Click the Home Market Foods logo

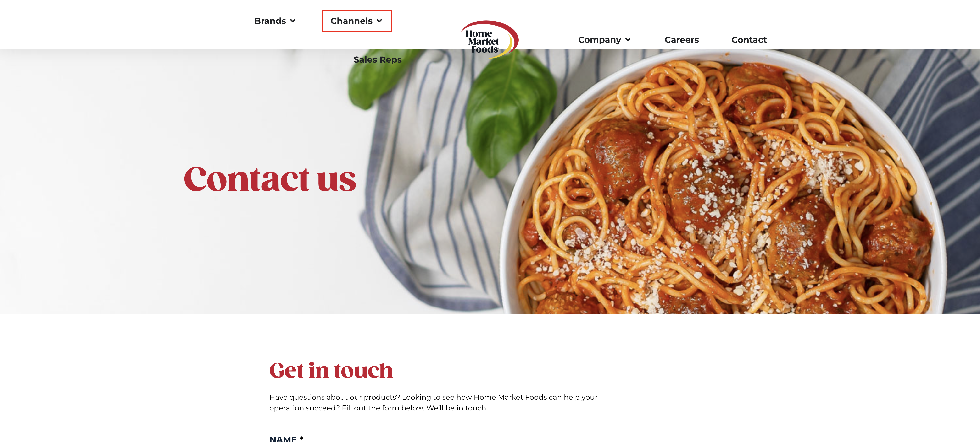490,39
